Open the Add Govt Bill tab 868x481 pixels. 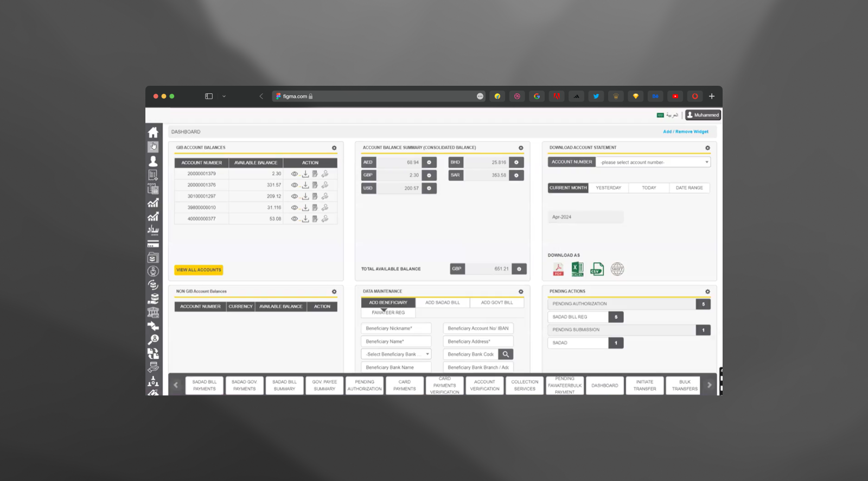click(x=496, y=302)
